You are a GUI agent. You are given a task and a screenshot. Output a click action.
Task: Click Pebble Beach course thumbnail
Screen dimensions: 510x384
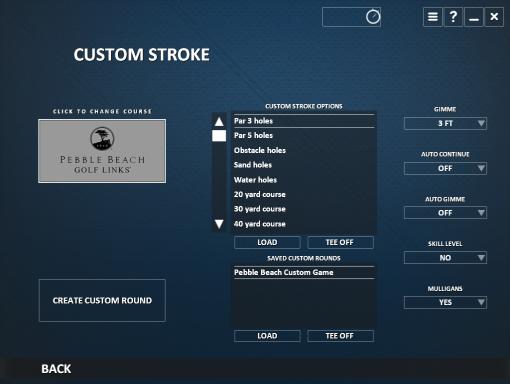click(x=102, y=151)
